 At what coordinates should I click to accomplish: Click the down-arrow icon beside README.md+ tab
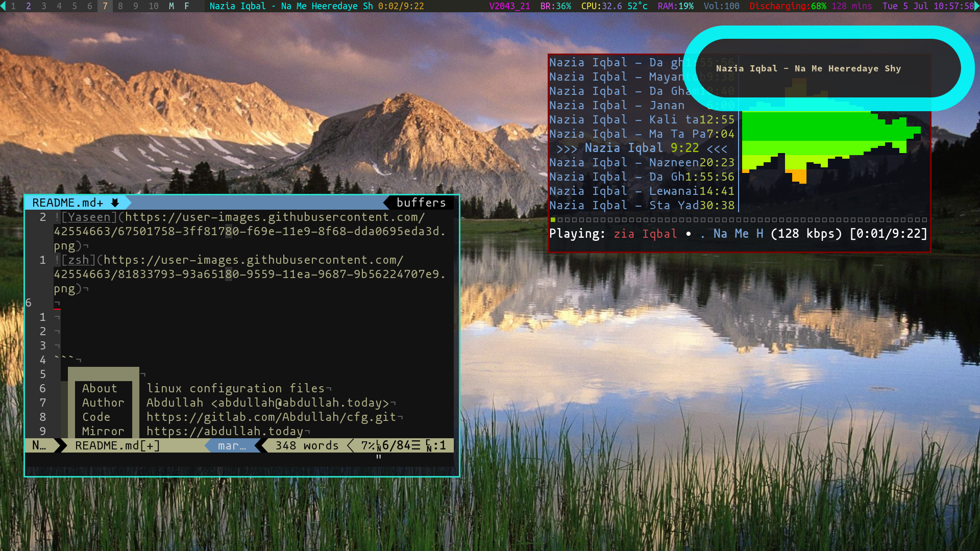115,203
